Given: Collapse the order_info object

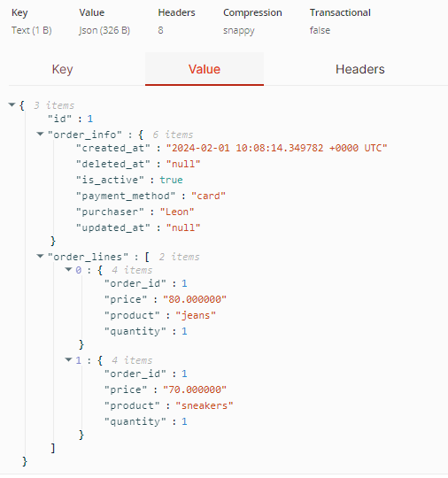Looking at the screenshot, I should 40,135.
